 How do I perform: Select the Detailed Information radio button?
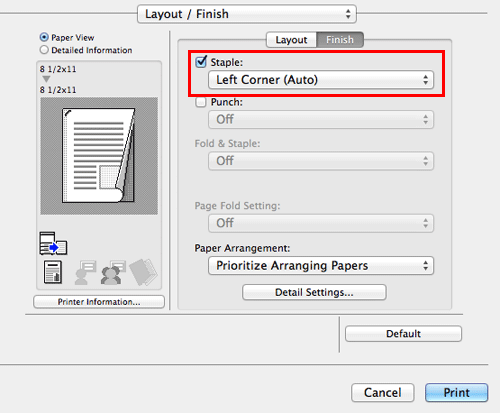coord(44,50)
